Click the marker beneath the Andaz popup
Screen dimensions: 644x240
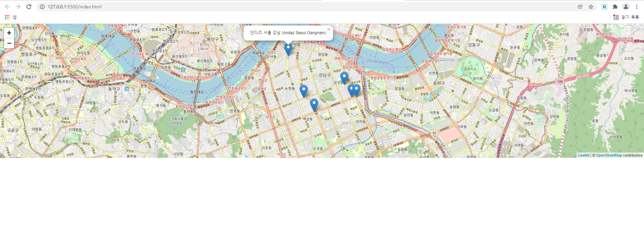coord(288,50)
